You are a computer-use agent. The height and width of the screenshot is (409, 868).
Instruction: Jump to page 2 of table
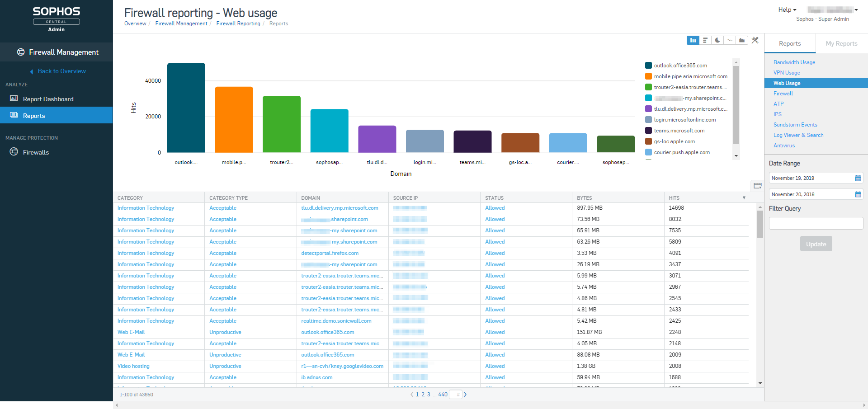[423, 395]
